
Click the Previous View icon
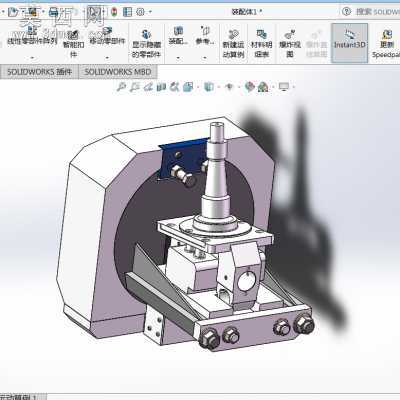click(x=148, y=87)
